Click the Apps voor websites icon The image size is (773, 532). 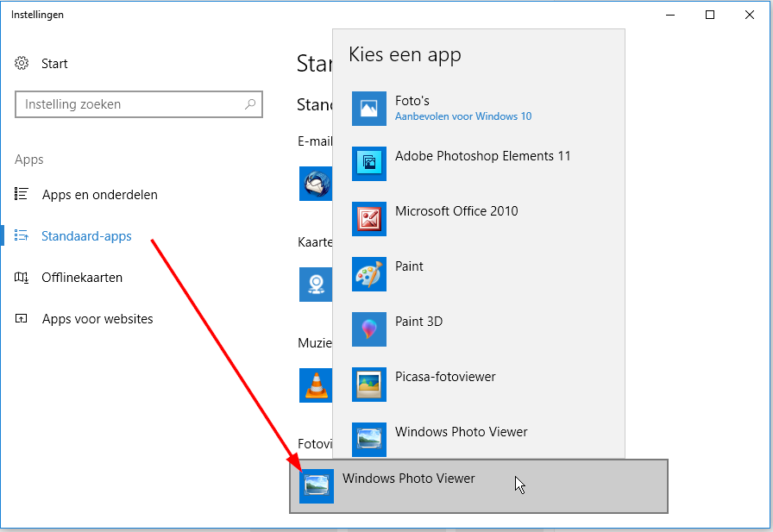[22, 318]
